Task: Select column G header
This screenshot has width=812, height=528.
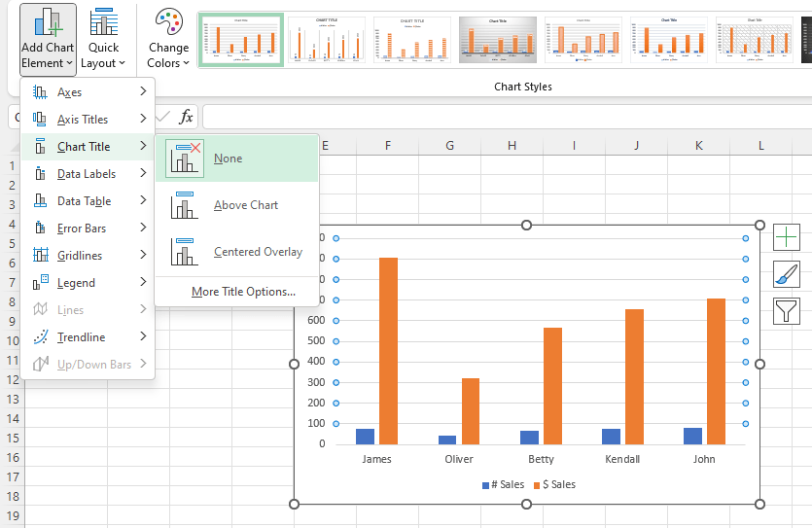Action: tap(449, 146)
